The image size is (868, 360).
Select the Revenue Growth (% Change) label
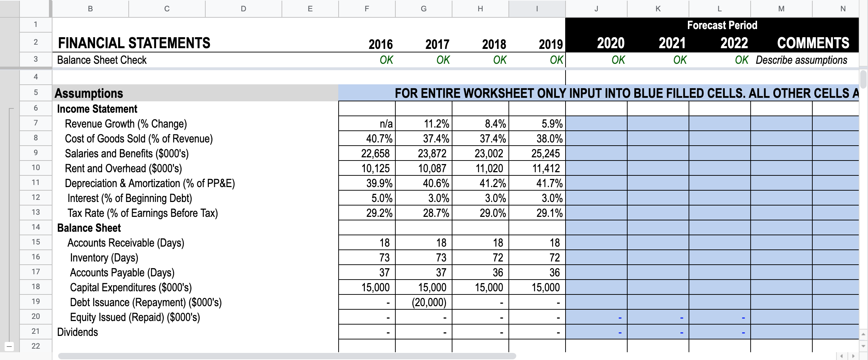coord(126,124)
